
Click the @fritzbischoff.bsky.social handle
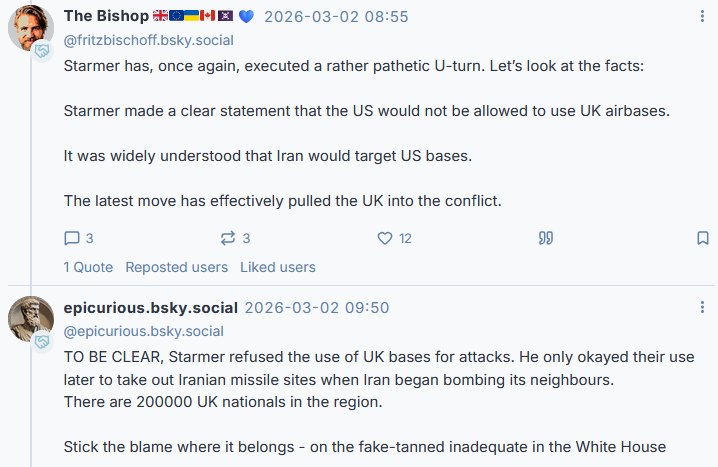click(x=148, y=40)
